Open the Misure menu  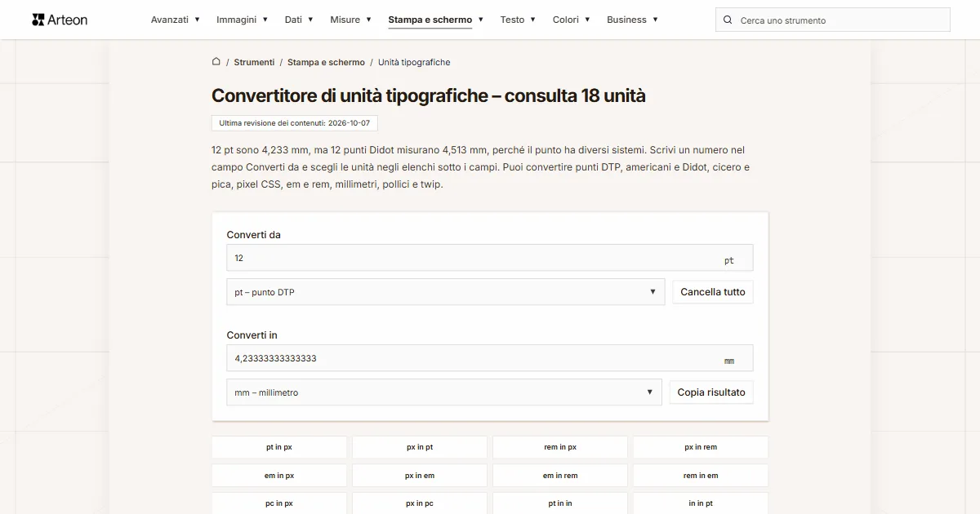[x=351, y=20]
